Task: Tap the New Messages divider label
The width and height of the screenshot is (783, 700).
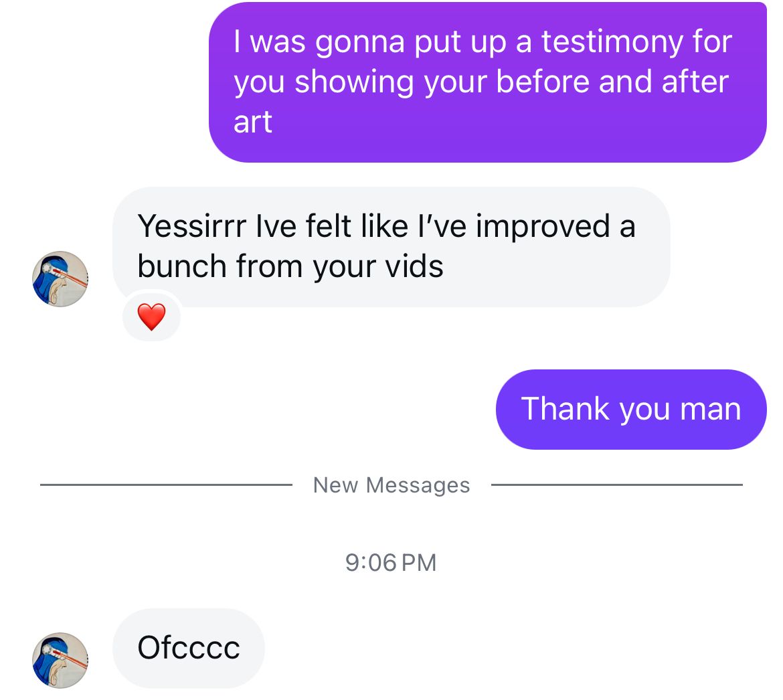Action: 391,485
